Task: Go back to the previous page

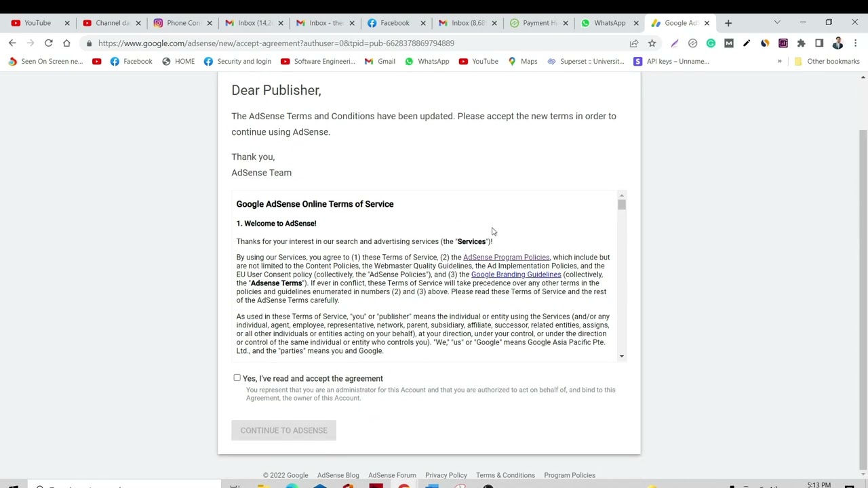Action: click(x=12, y=43)
